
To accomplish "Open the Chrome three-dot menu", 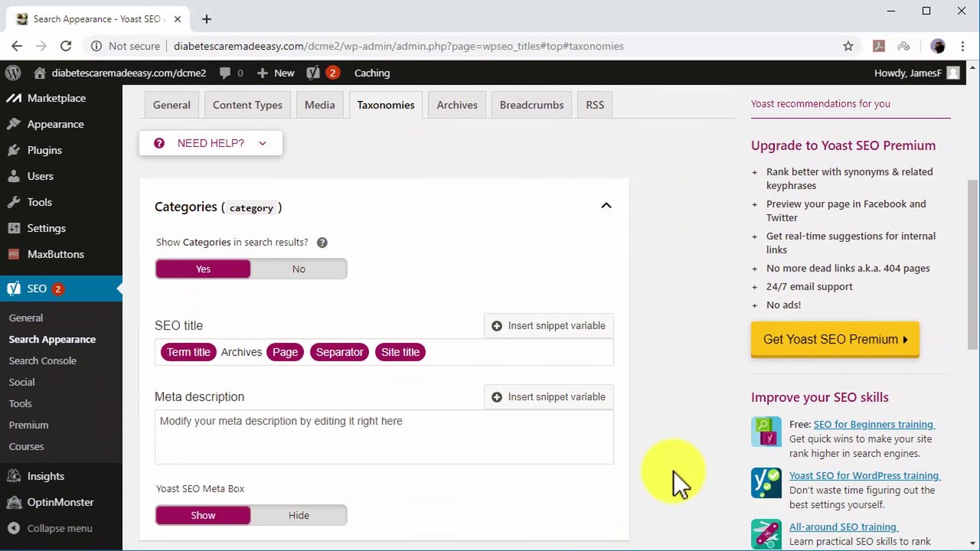I will (x=962, y=46).
